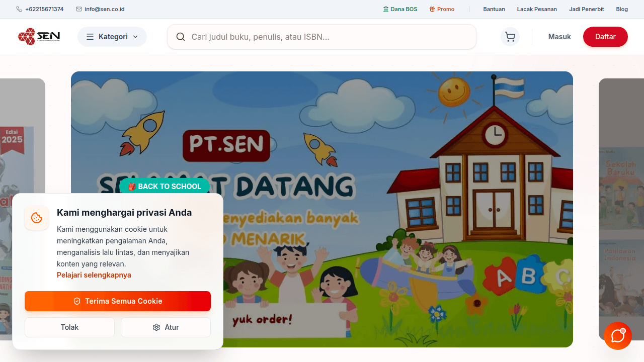Image resolution: width=644 pixels, height=362 pixels.
Task: Expand the Kategori dropdown
Action: (x=112, y=37)
